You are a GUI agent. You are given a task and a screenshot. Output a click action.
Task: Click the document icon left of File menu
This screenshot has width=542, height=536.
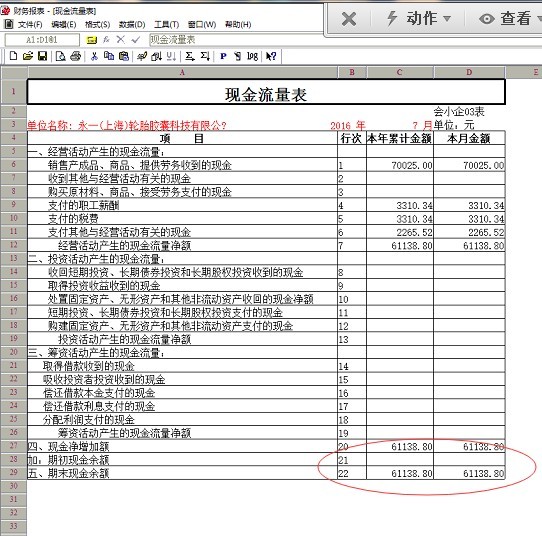pos(9,24)
